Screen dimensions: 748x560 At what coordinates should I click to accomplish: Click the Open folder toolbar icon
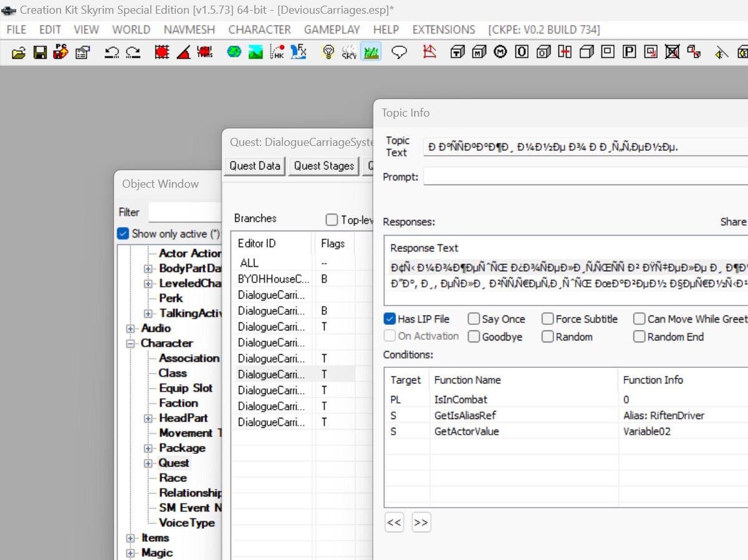pyautogui.click(x=19, y=52)
